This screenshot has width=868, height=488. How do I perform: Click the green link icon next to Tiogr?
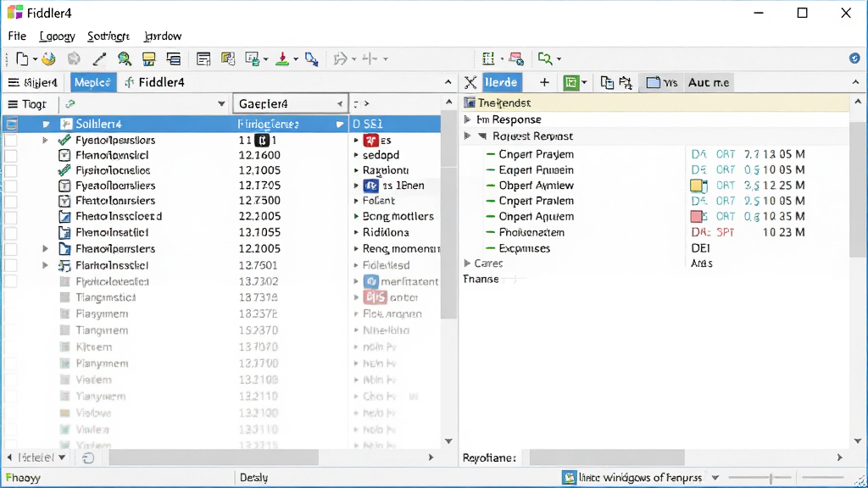pyautogui.click(x=70, y=104)
